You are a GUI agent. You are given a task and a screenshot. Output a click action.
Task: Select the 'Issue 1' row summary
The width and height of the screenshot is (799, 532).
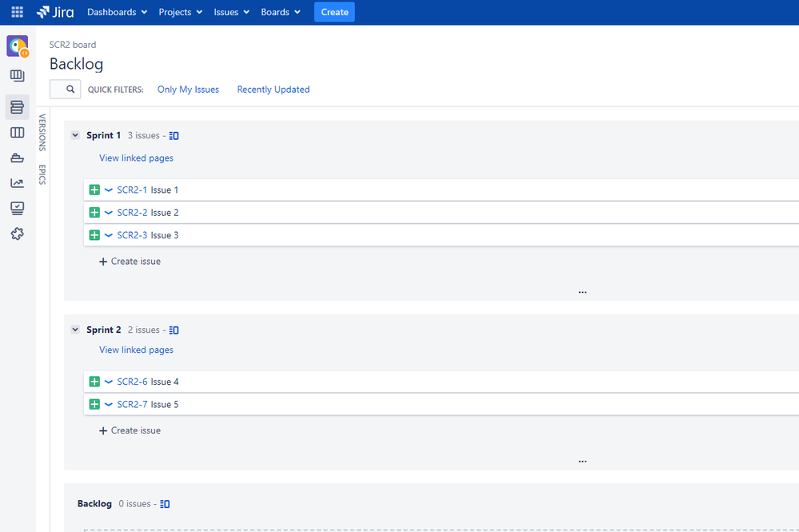coord(165,190)
